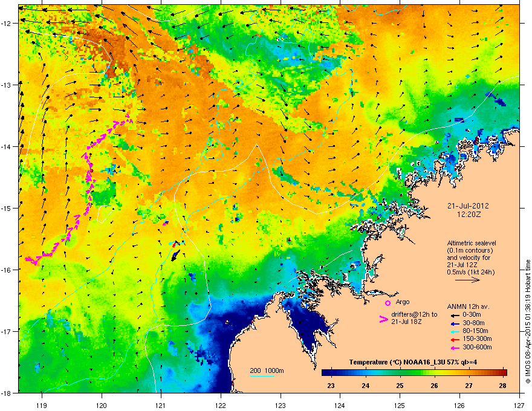Click the colorbar tick label 27

click(469, 386)
